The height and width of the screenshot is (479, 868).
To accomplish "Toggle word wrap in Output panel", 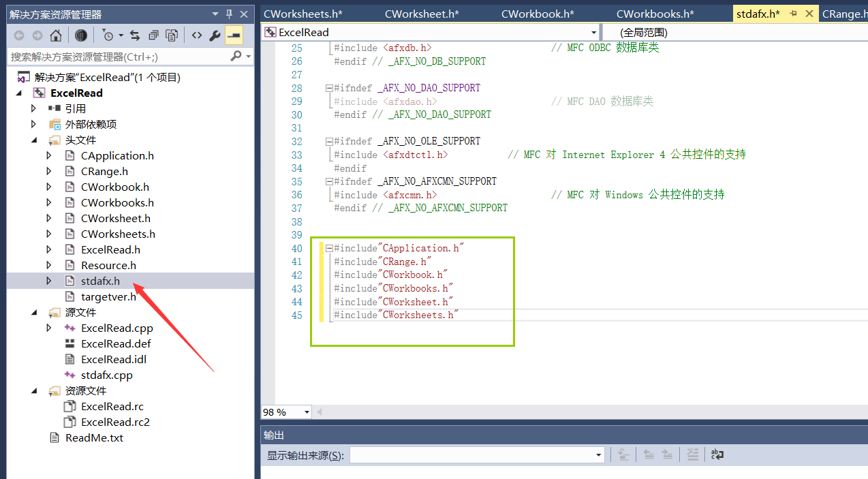I will tap(717, 454).
